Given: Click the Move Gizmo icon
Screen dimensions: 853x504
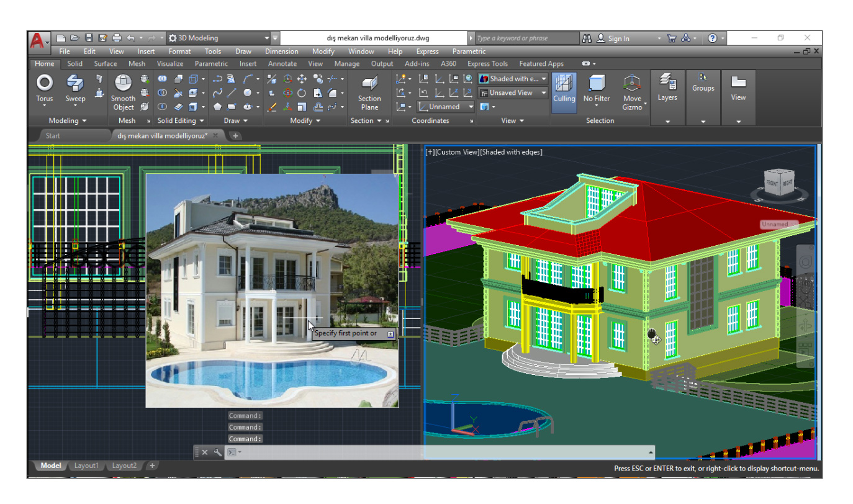Looking at the screenshot, I should click(632, 87).
